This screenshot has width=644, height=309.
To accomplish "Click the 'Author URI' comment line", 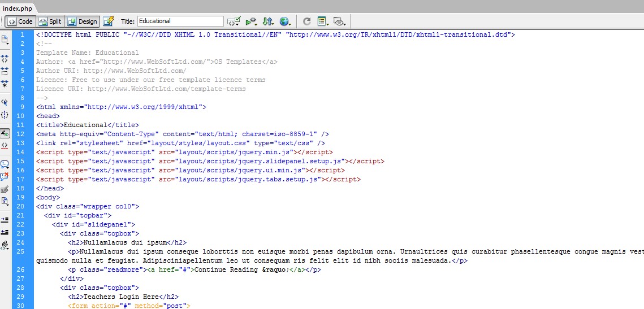I will tap(111, 71).
